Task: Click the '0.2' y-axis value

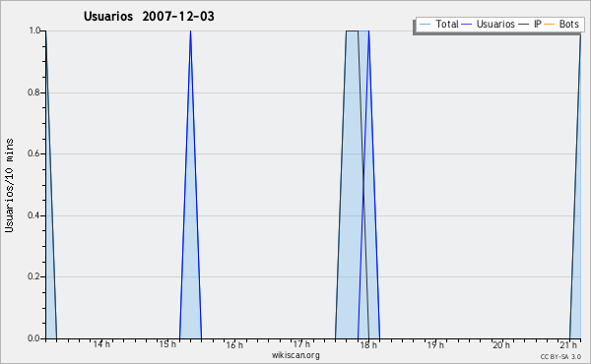Action: click(33, 276)
